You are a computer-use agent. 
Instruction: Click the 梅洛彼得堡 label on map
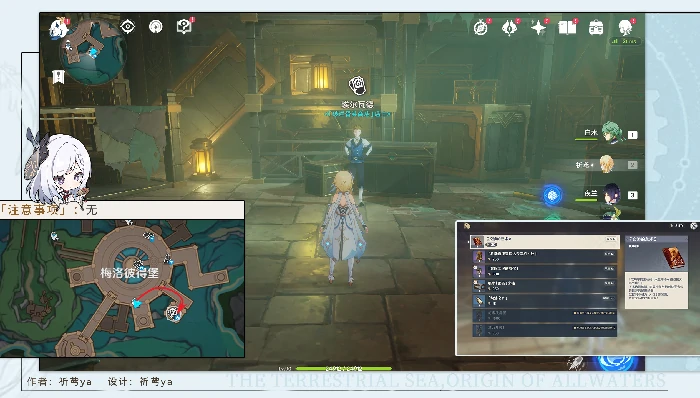(x=129, y=273)
